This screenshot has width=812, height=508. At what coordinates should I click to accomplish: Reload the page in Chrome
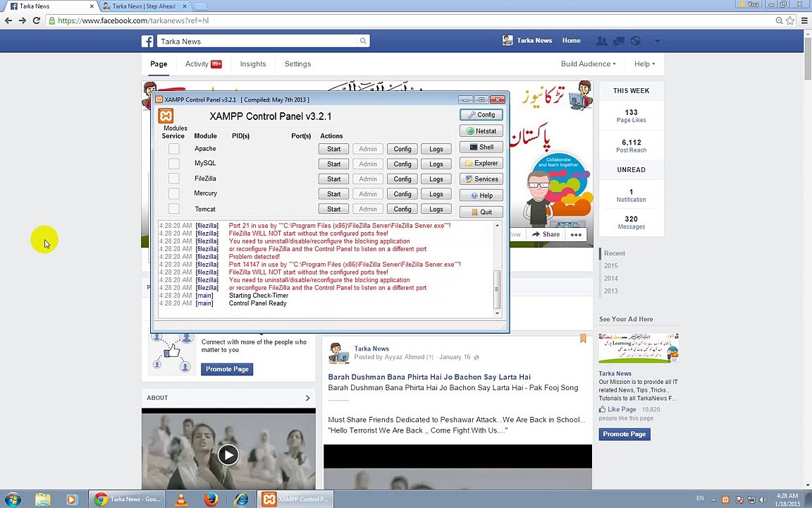(x=36, y=20)
